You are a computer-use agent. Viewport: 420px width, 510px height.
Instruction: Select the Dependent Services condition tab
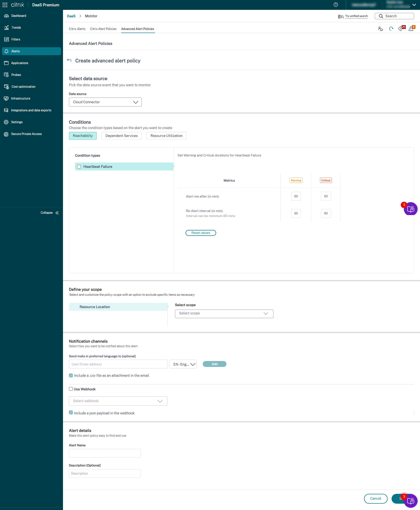121,136
